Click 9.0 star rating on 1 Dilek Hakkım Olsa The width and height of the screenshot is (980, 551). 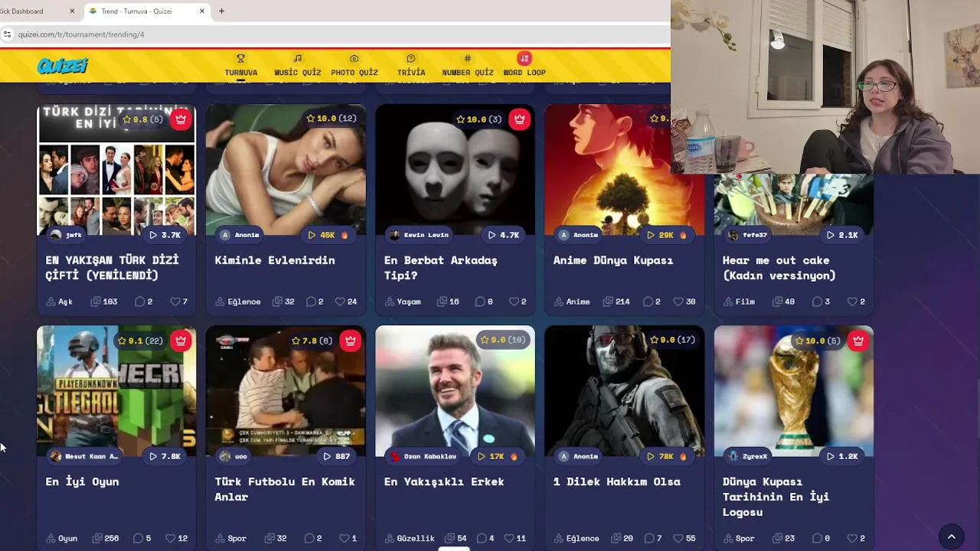click(x=672, y=340)
